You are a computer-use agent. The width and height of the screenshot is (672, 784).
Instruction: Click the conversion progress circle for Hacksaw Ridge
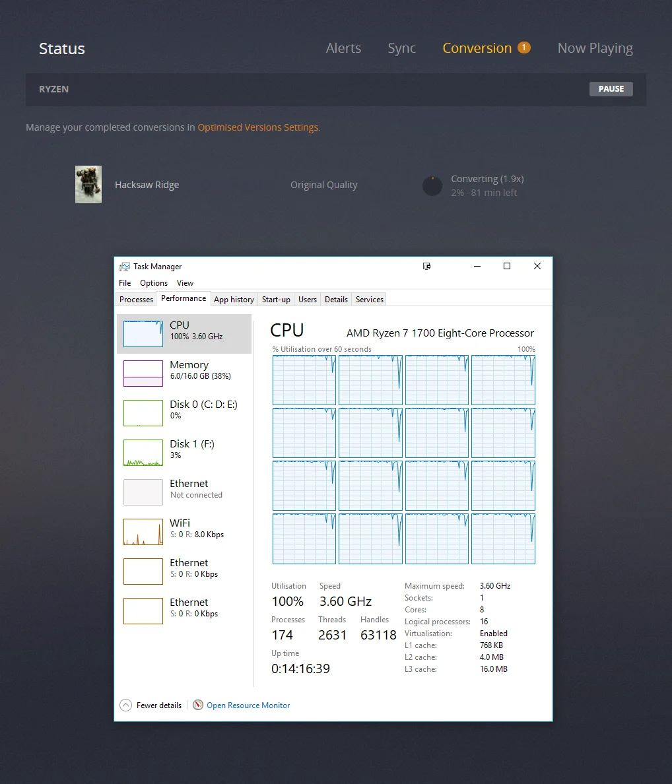click(x=432, y=186)
